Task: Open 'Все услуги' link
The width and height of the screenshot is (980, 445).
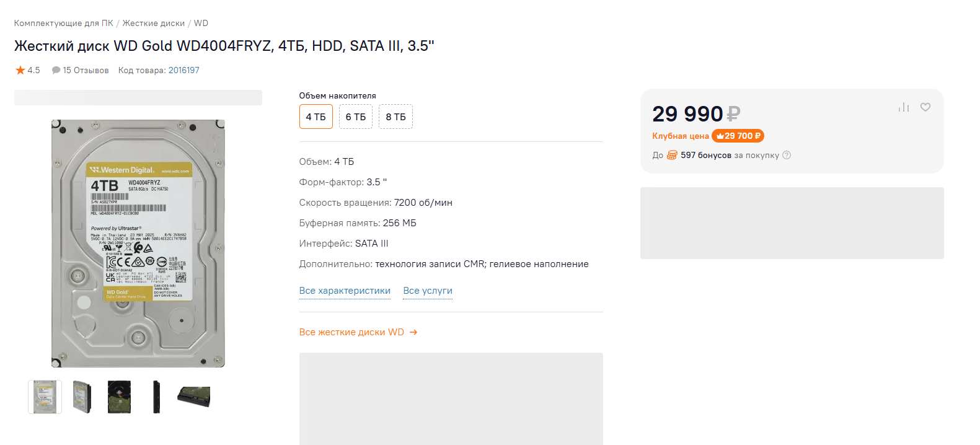Action: click(428, 291)
